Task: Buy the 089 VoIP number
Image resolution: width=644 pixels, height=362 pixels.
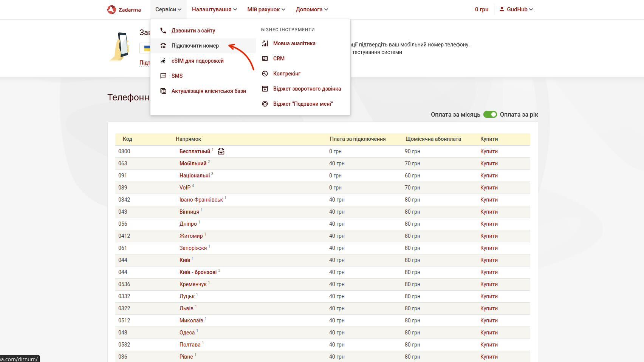Action: click(489, 188)
